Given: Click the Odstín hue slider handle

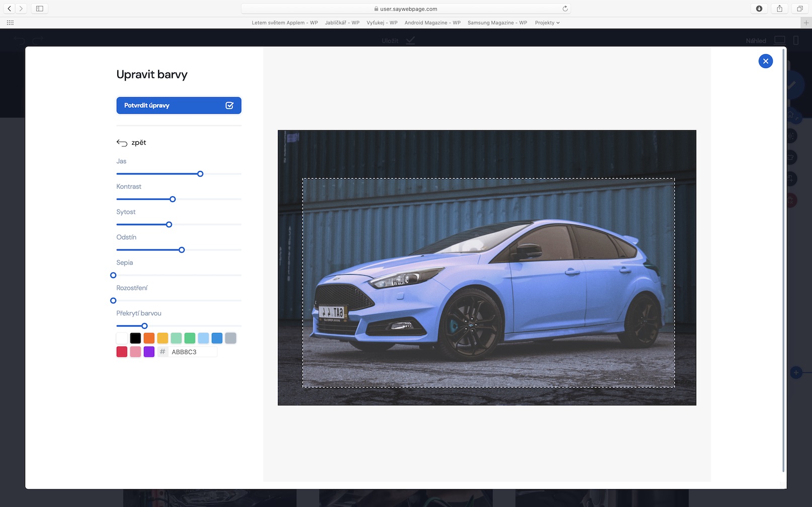Looking at the screenshot, I should [x=182, y=250].
